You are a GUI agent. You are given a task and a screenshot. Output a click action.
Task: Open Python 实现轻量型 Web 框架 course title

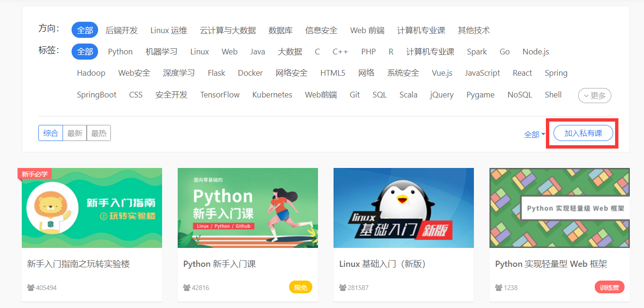pos(551,264)
